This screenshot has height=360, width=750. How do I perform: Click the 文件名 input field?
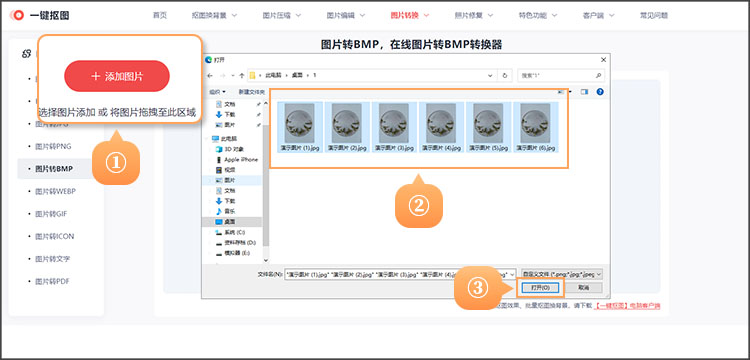tap(400, 274)
